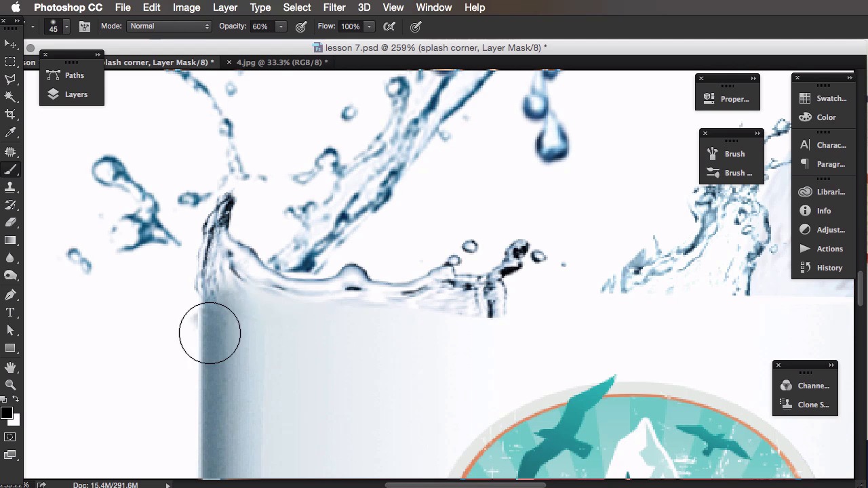Open the Window menu

pyautogui.click(x=434, y=7)
